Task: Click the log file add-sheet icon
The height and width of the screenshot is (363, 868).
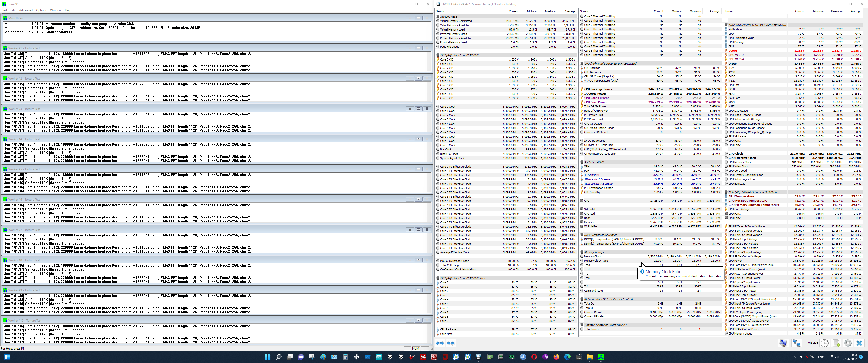Action: (836, 343)
